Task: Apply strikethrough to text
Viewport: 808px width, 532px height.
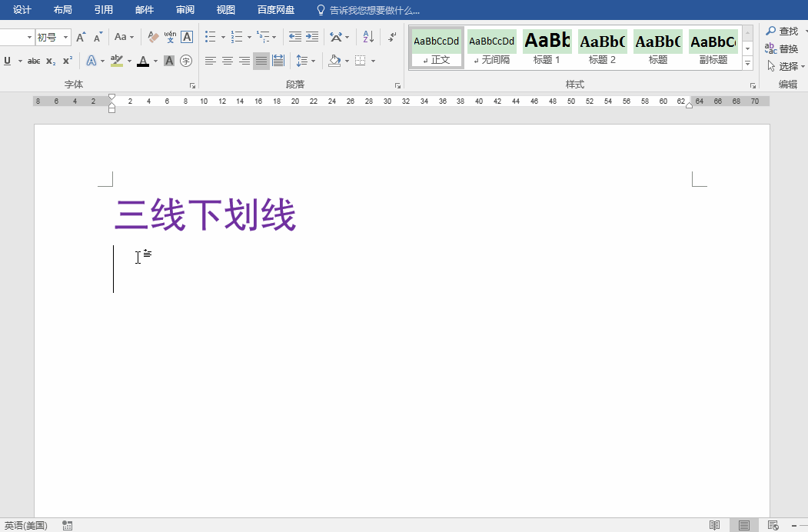Action: pos(33,61)
